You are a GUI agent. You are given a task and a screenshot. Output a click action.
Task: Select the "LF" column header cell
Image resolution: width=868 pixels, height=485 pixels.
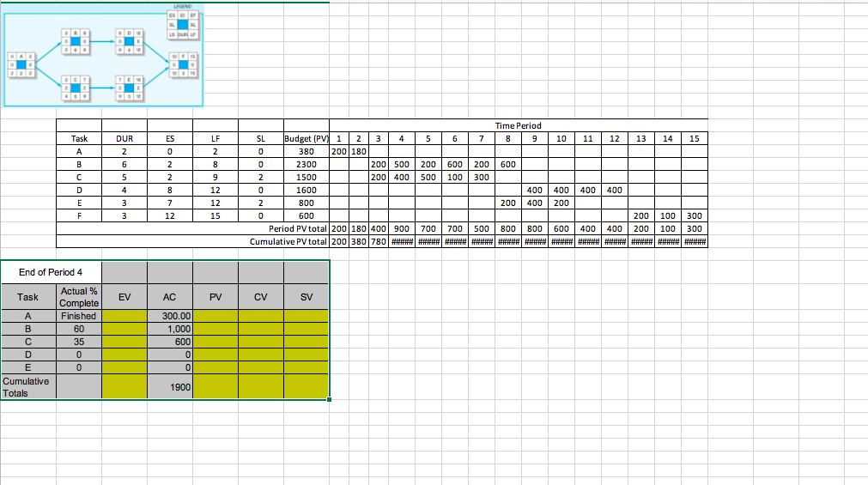coord(215,138)
